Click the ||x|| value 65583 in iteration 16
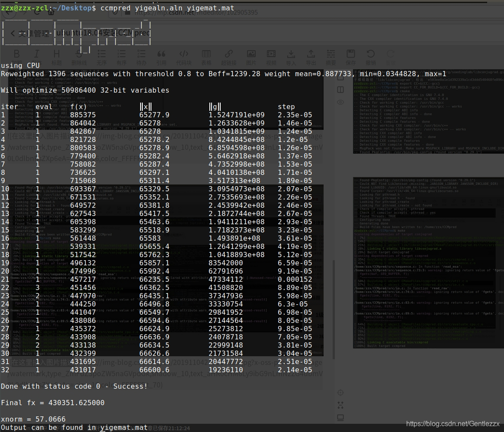This screenshot has width=504, height=432. click(150, 239)
